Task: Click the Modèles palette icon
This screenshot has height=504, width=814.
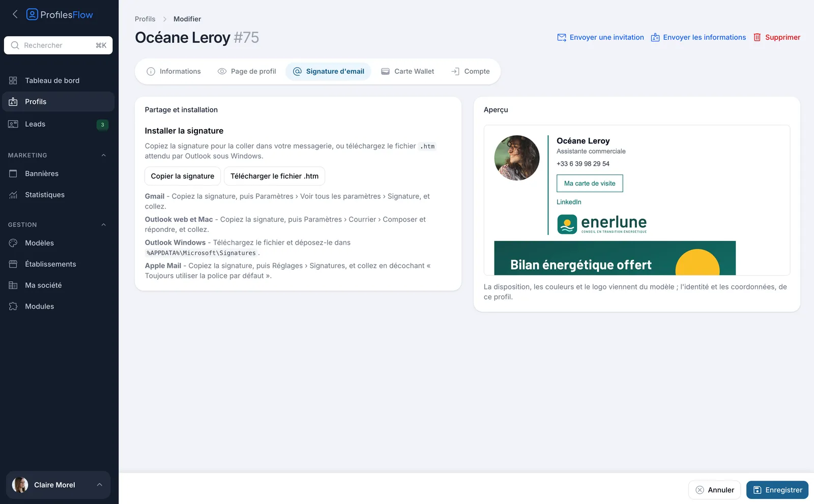Action: tap(13, 243)
